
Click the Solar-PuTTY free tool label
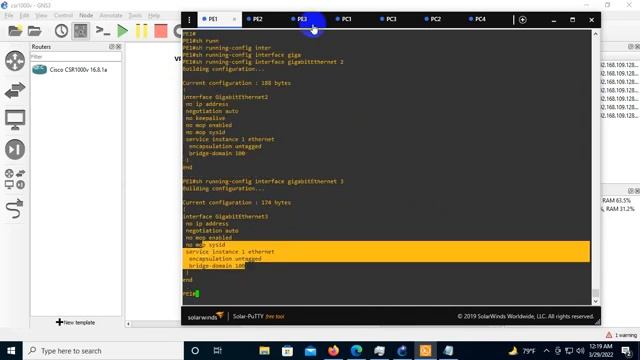258,316
